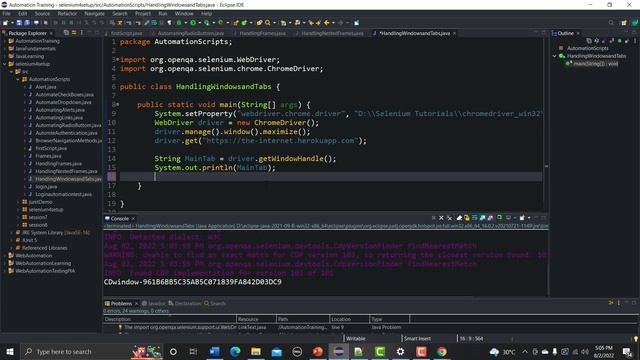Expand the WebAutomation project
The height and width of the screenshot is (360, 640).
tap(5, 256)
